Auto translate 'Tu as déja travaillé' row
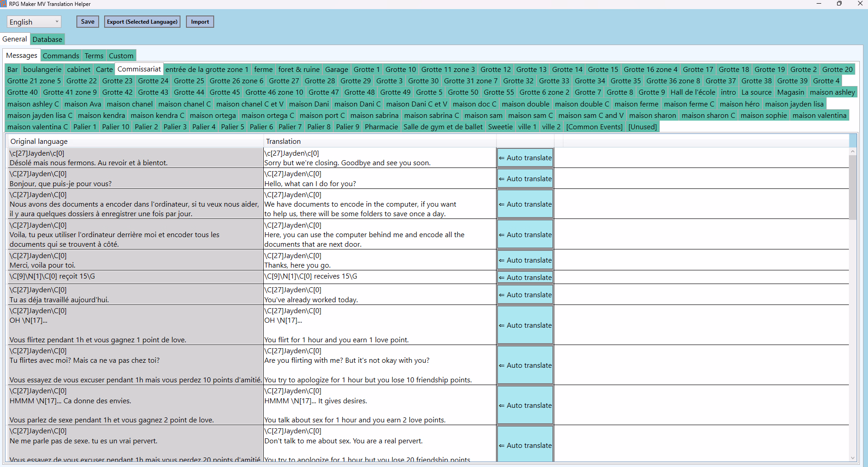Image resolution: width=868 pixels, height=467 pixels. pyautogui.click(x=525, y=295)
